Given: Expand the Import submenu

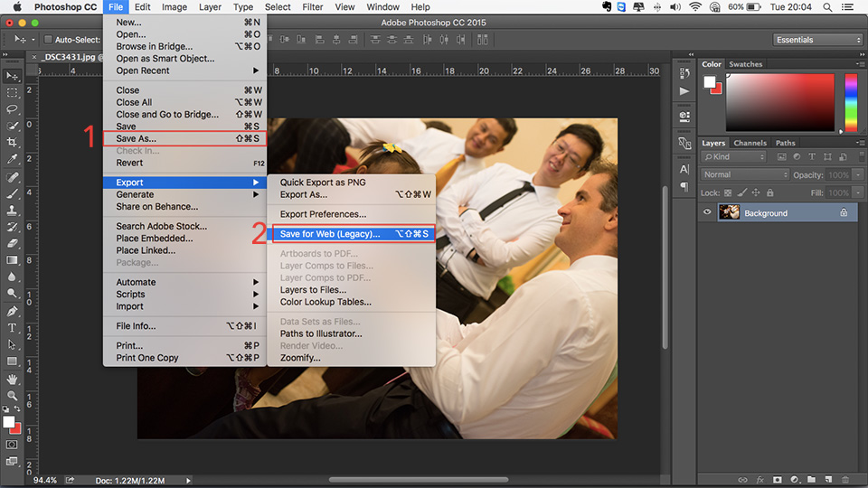Looking at the screenshot, I should click(x=184, y=306).
